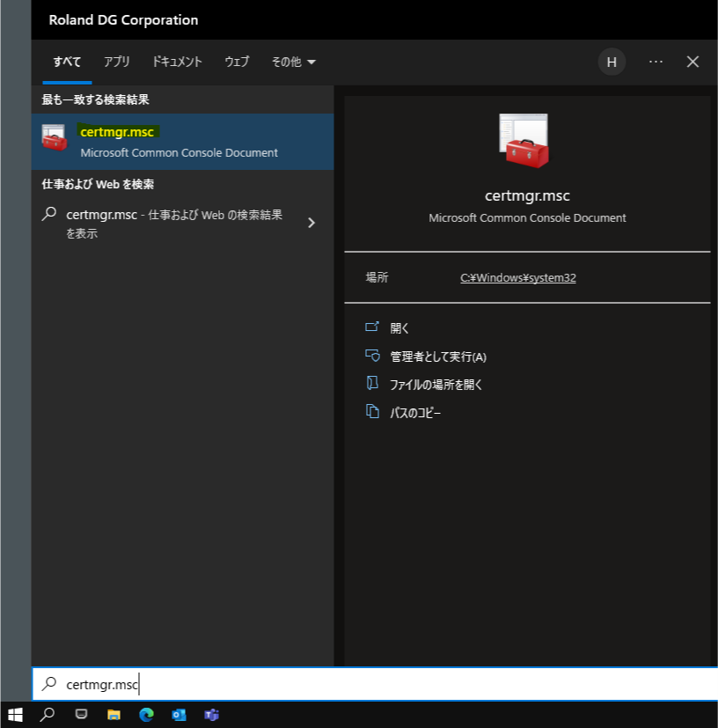Click the search box magnifier icon
This screenshot has height=728, width=718.
pos(48,683)
